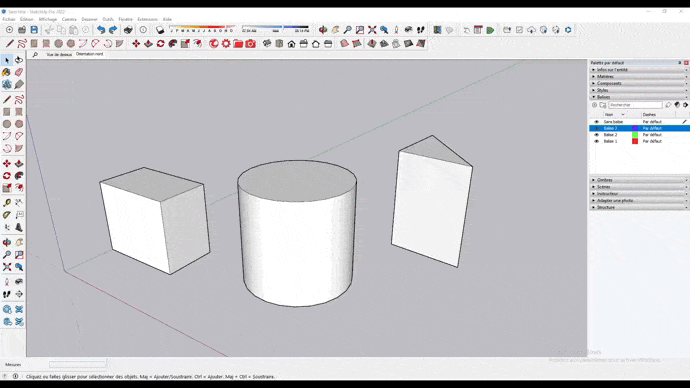Open the Fichier menu
This screenshot has width=690, height=388.
click(9, 19)
